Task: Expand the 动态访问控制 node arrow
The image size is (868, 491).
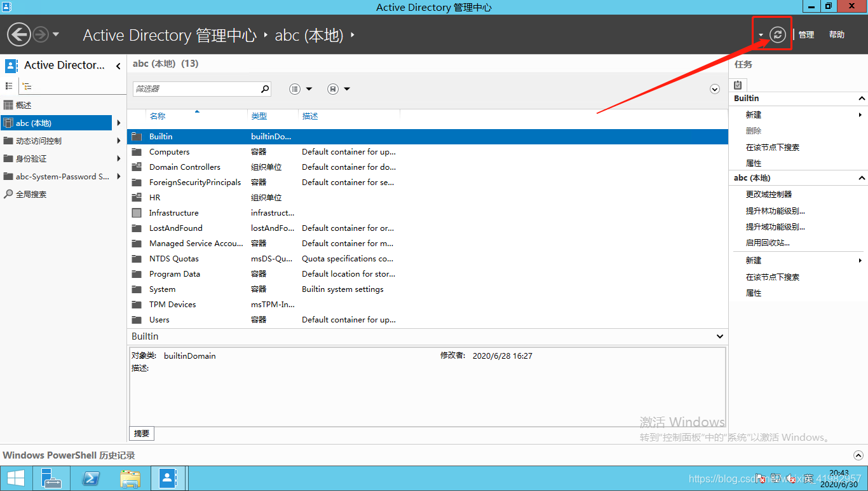Action: click(119, 141)
